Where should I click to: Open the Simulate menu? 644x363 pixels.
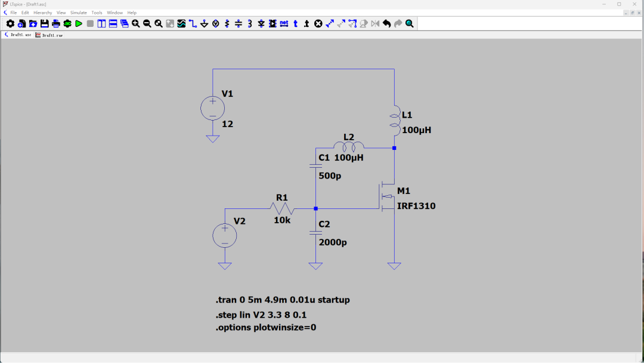point(79,13)
